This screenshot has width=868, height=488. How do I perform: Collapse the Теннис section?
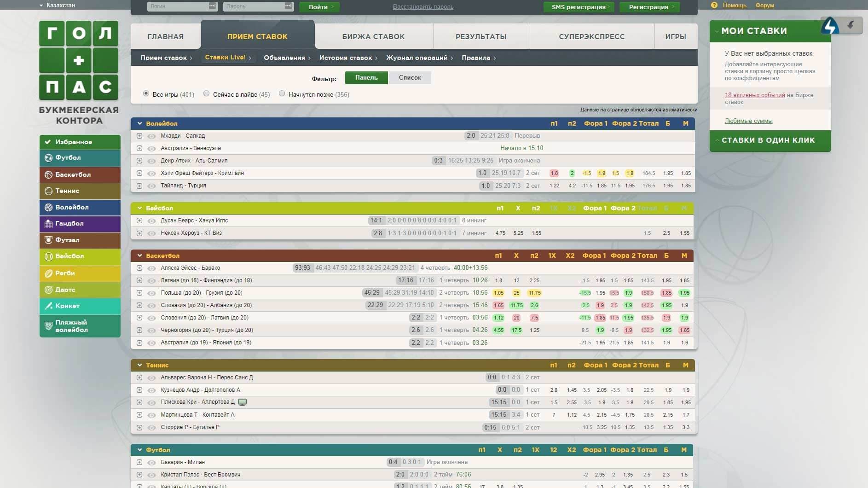tap(139, 365)
